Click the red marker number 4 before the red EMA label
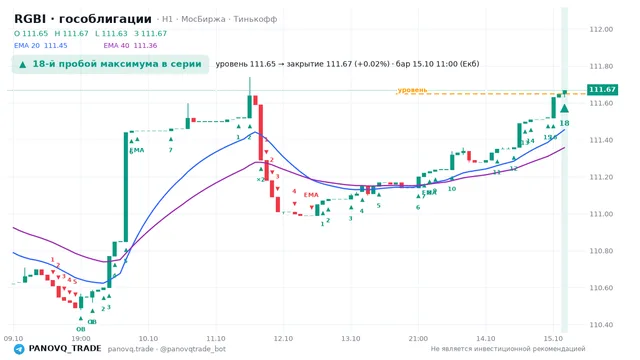Image resolution: width=640 pixels, height=360 pixels. pos(294,191)
